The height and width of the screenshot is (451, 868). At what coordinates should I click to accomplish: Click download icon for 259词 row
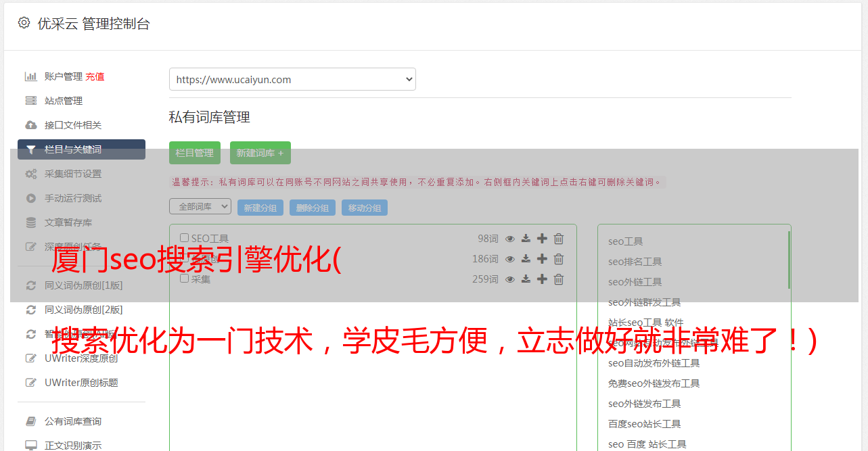point(526,279)
